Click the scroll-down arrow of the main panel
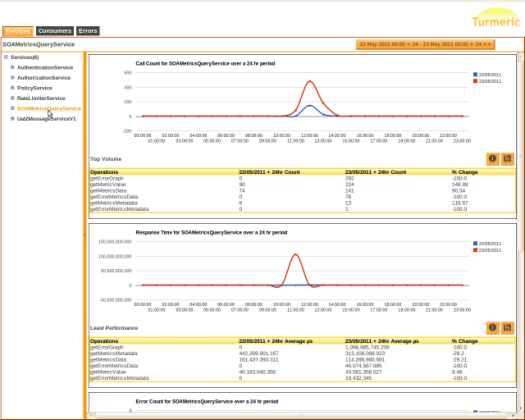This screenshot has height=420, width=525. pos(520,408)
